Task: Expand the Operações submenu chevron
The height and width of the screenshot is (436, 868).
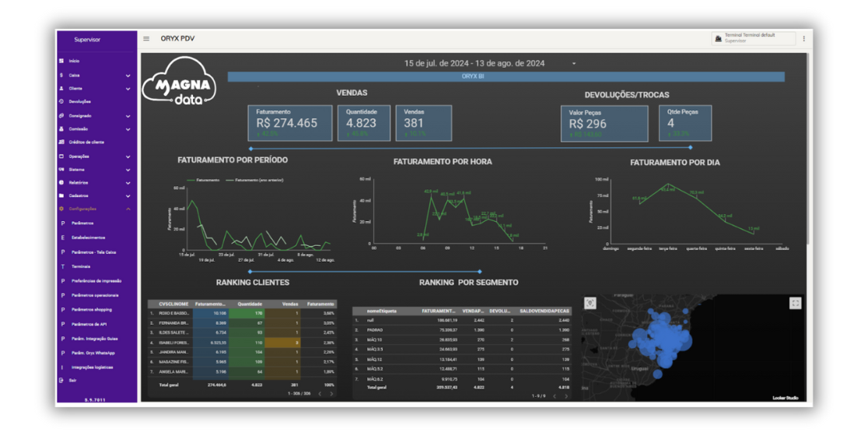Action: tap(128, 156)
